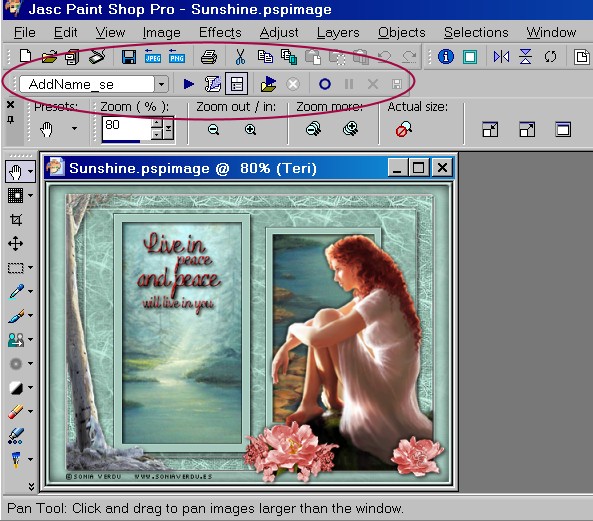Click the Flip image icon
Image resolution: width=593 pixels, height=521 pixels.
525,57
